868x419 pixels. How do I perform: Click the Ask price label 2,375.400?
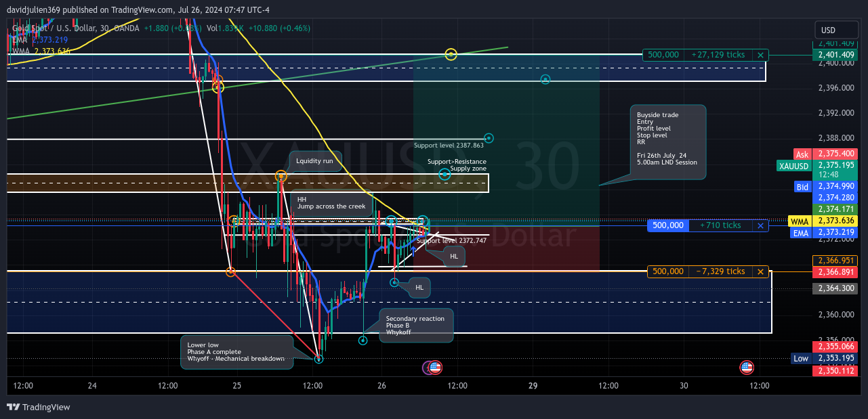point(834,154)
